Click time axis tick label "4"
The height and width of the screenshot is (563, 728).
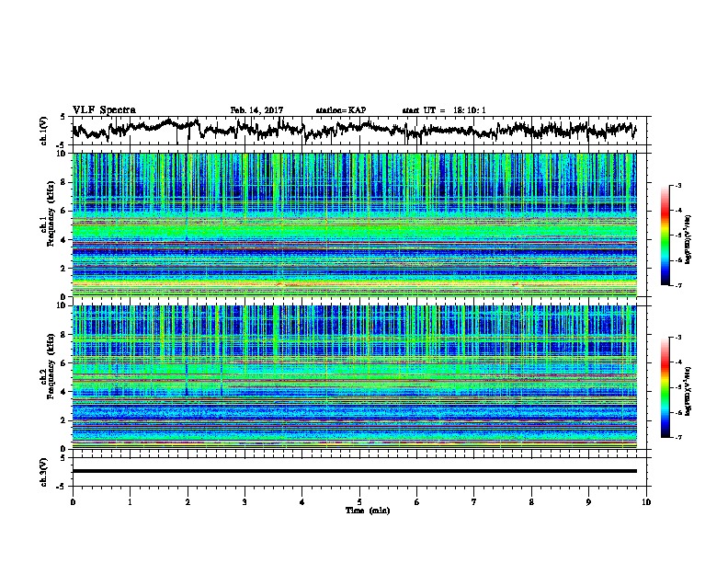[x=302, y=502]
